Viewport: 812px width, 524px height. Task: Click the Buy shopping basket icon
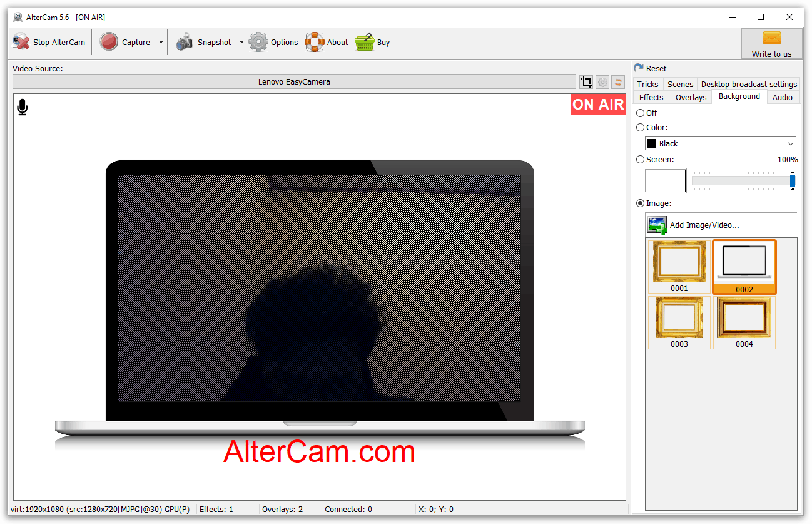coord(364,42)
